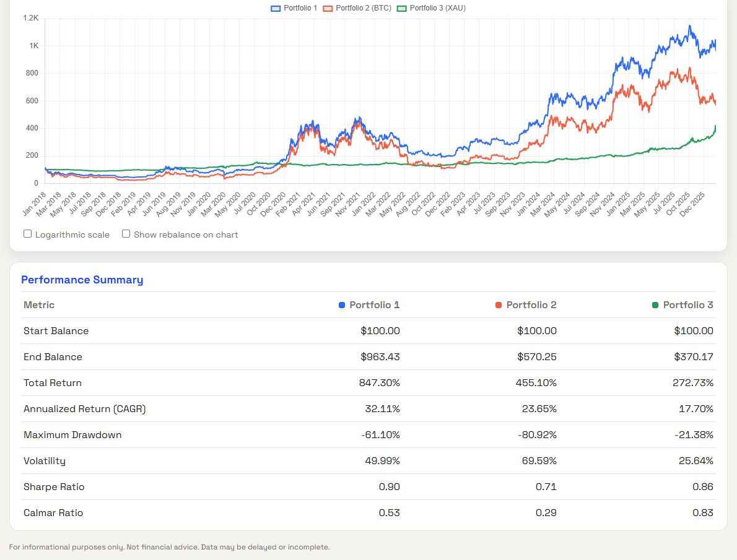Tick the Show rebalance on chart checkbox
The image size is (737, 560).
point(126,234)
